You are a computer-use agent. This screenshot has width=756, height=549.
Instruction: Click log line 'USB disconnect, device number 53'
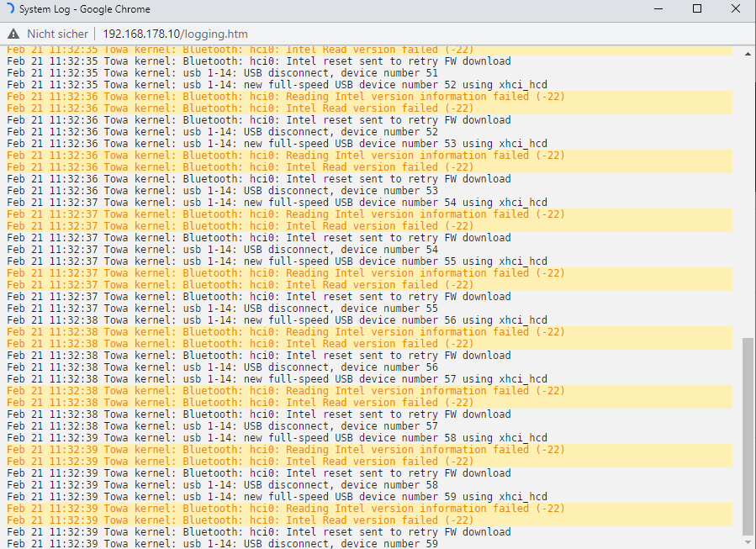[222, 191]
